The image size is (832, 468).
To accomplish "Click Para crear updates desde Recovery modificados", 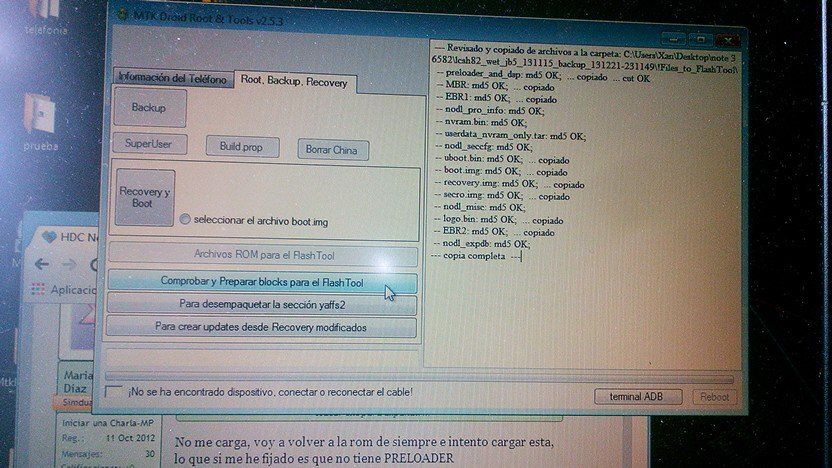I will (x=261, y=327).
